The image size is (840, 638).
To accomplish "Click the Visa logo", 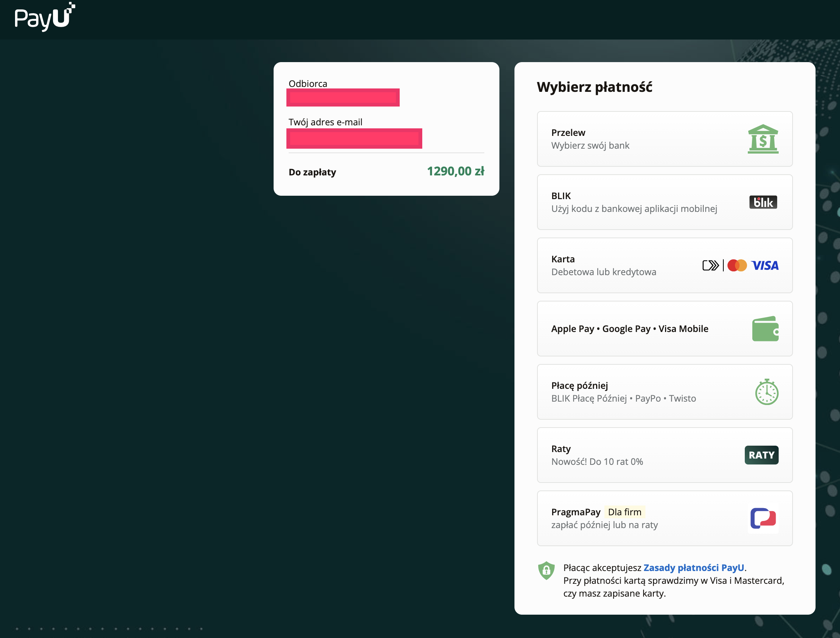I will (765, 265).
